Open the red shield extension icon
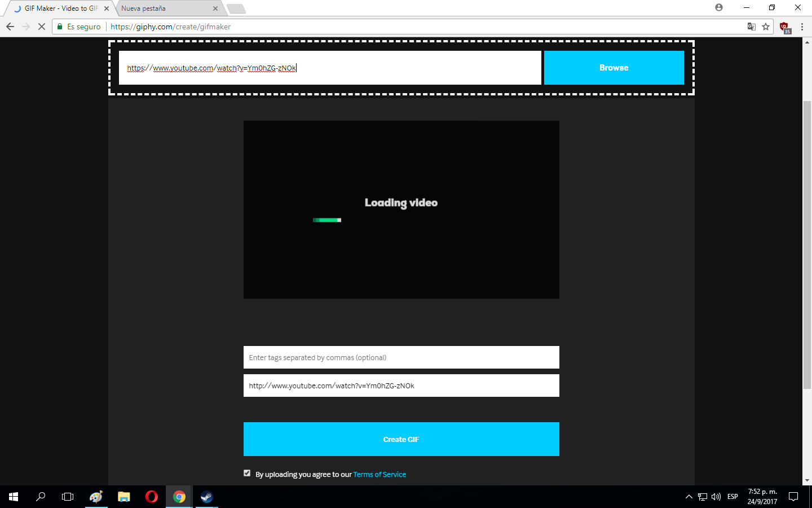 784,27
